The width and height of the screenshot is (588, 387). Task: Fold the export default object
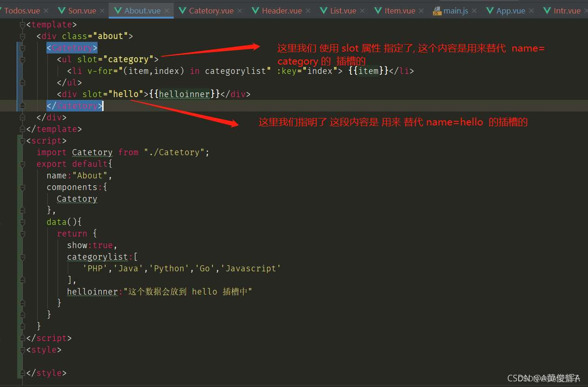click(x=22, y=164)
